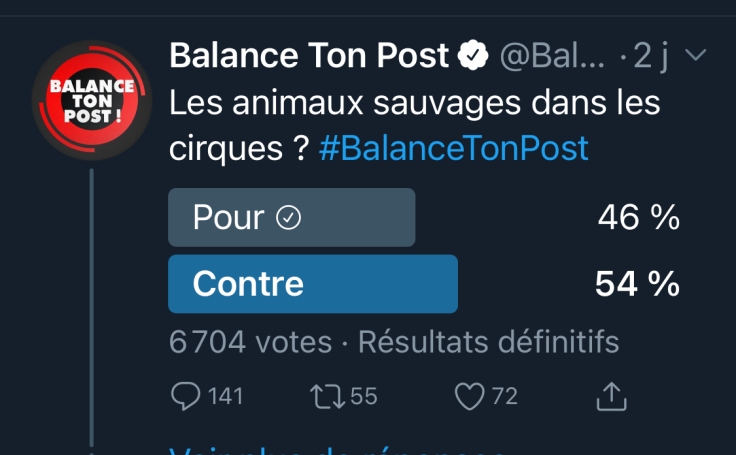Click the Balance Ton Post display name
The height and width of the screenshot is (455, 736).
click(x=309, y=55)
